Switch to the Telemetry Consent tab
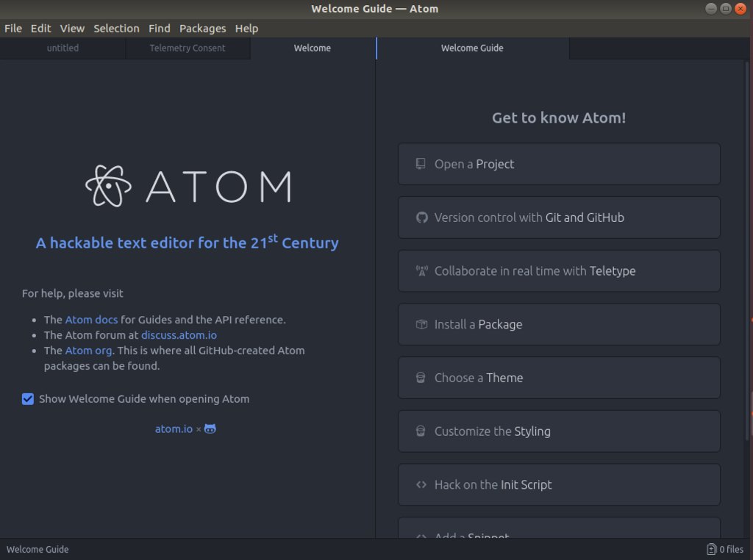This screenshot has height=560, width=753. (188, 49)
